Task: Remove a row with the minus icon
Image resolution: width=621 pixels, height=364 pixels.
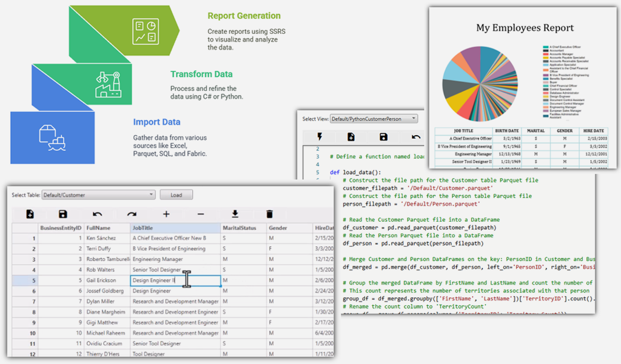Action: click(201, 214)
